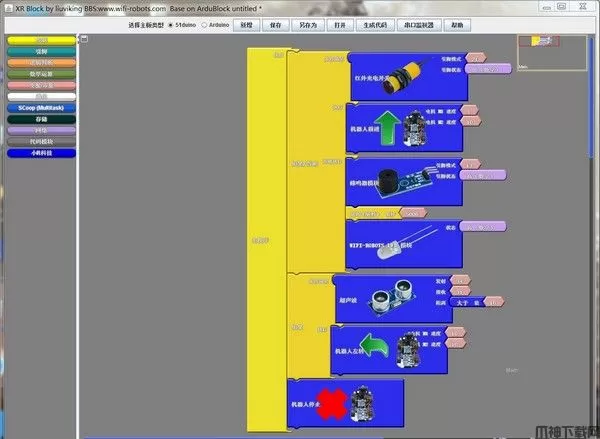Viewport: 600px width, 439px height.
Task: Open the white category drawer
Action: tap(41, 96)
